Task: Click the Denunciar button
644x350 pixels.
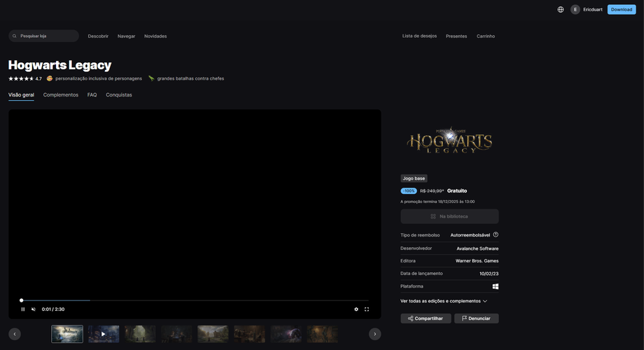Action: click(477, 318)
